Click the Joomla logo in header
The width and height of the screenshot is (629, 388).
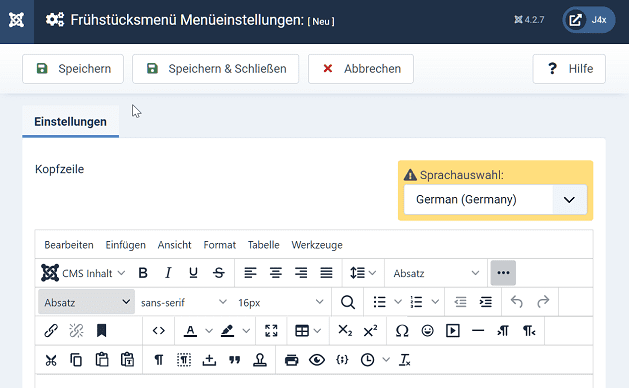pyautogui.click(x=16, y=20)
